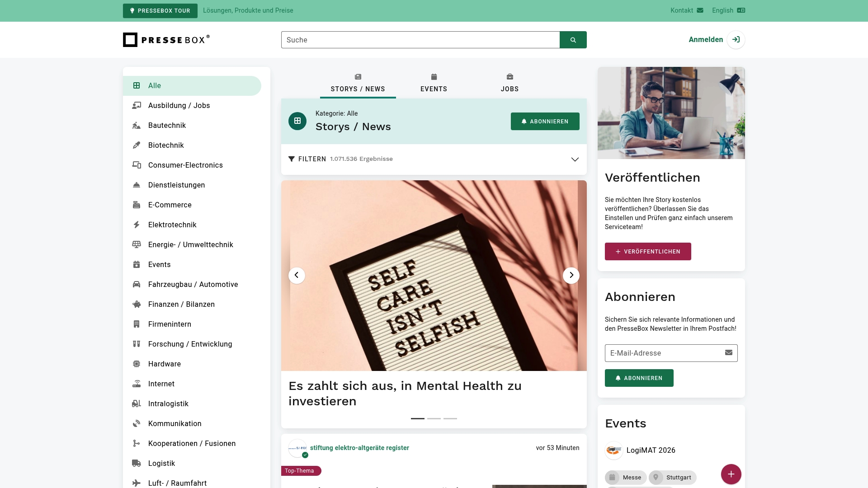This screenshot has height=488, width=868.
Task: Select the Bautechnik category icon
Action: click(x=137, y=125)
